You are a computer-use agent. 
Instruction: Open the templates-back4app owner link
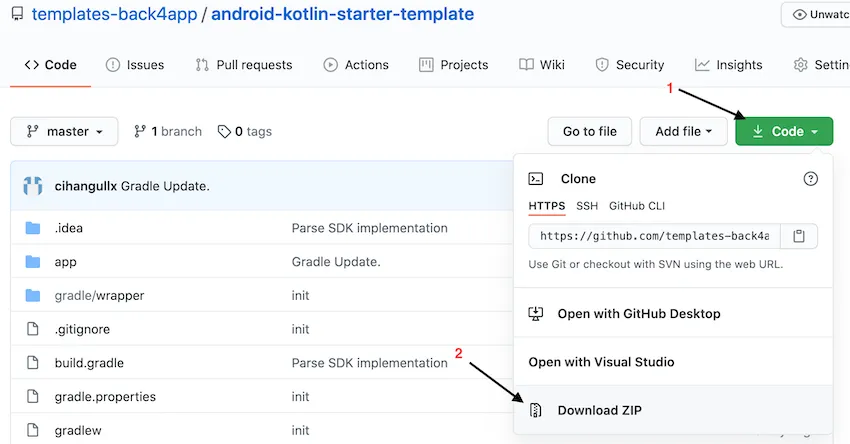[114, 14]
